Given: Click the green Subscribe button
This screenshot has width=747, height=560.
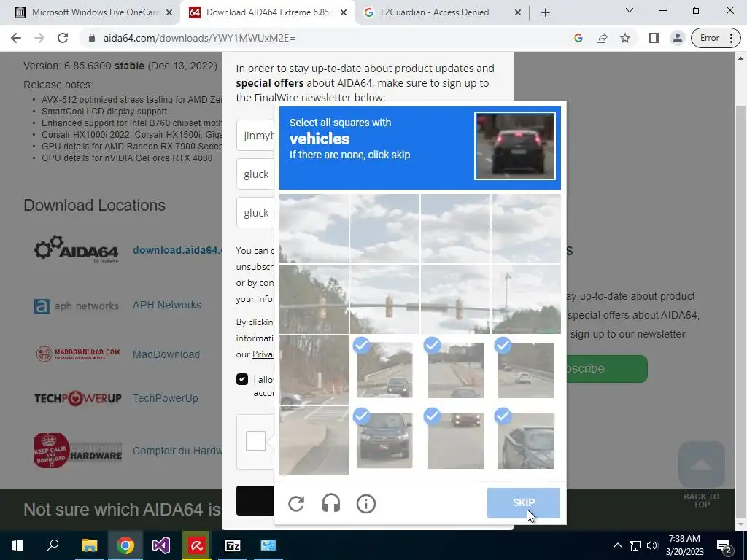Looking at the screenshot, I should 607,368.
